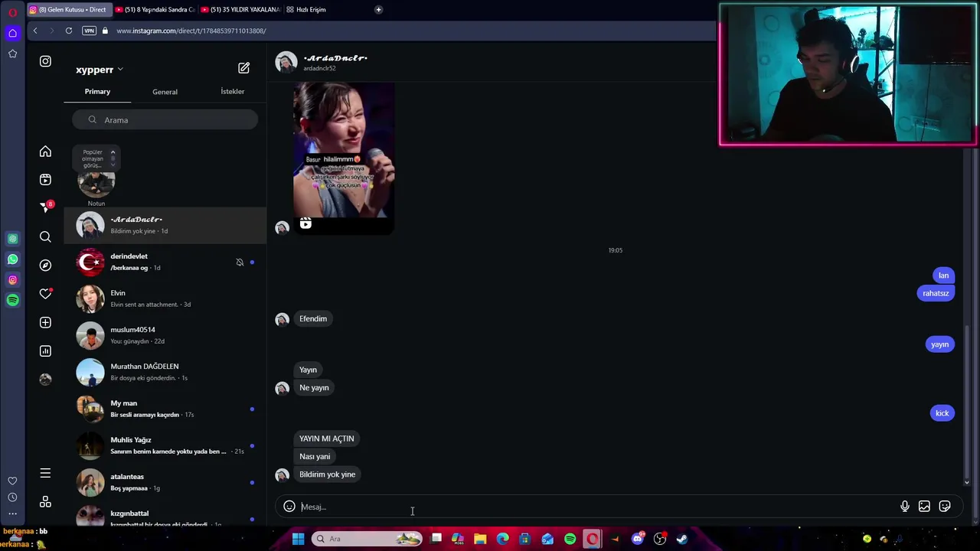980x551 pixels.
Task: Choose a sticker or GIF icon
Action: 945,507
